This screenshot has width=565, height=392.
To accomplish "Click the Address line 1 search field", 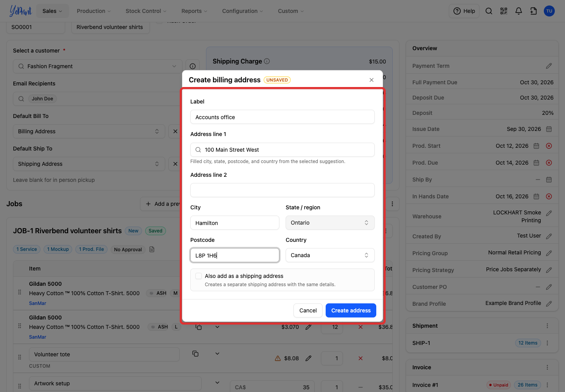I will (282, 150).
